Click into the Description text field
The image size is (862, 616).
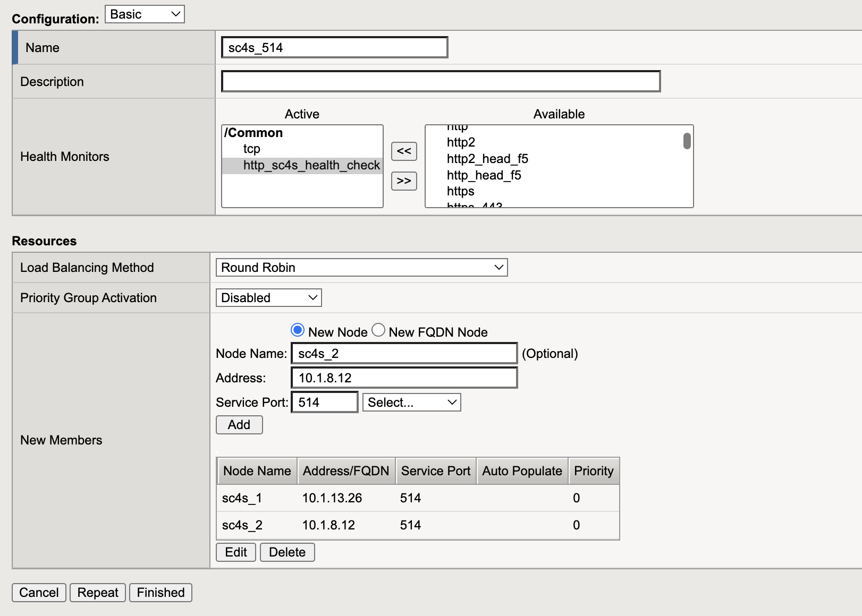[x=441, y=82]
